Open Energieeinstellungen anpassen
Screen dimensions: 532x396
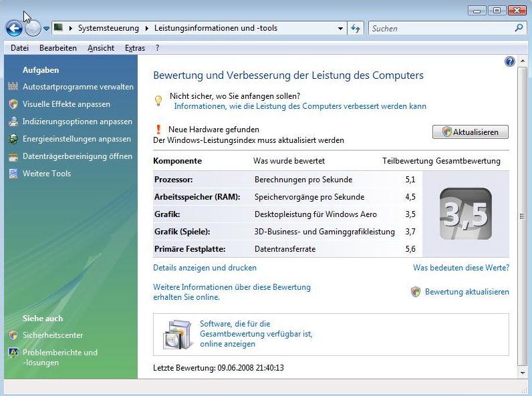click(77, 139)
